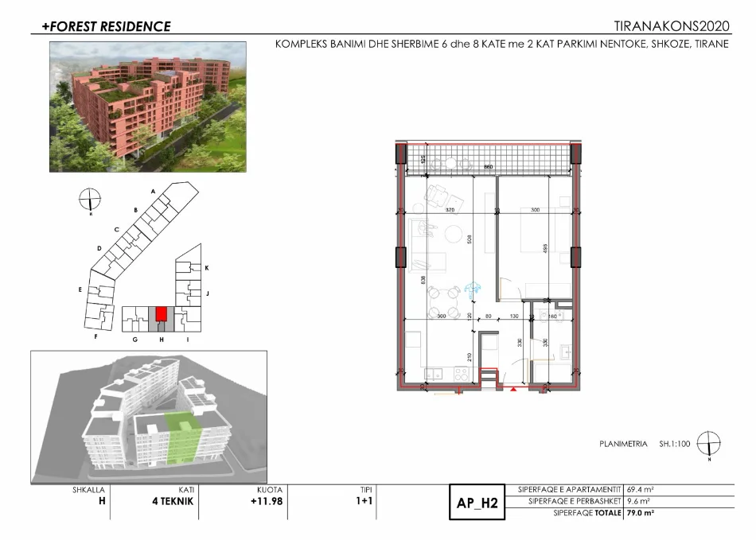Click the toilet symbol in bathroom

(544, 316)
